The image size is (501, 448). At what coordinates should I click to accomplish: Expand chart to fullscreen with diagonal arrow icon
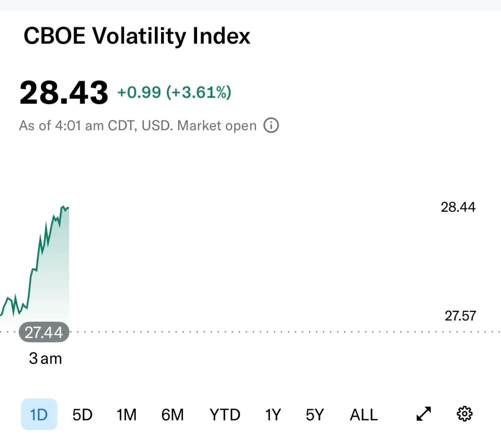(x=423, y=414)
